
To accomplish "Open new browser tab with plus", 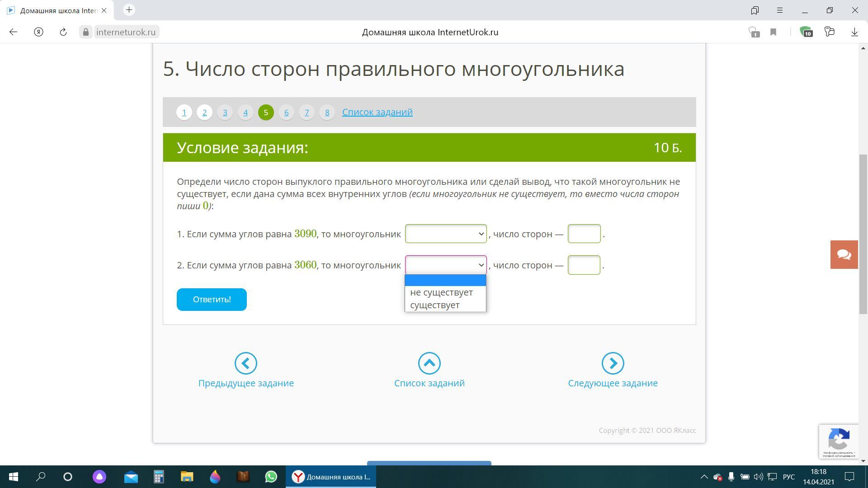I will point(129,10).
